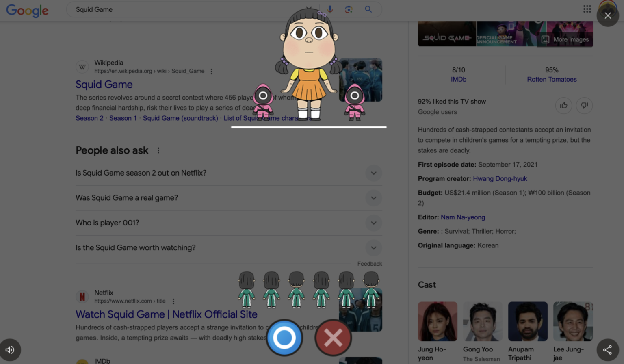Click the Netflix favicon

82,297
